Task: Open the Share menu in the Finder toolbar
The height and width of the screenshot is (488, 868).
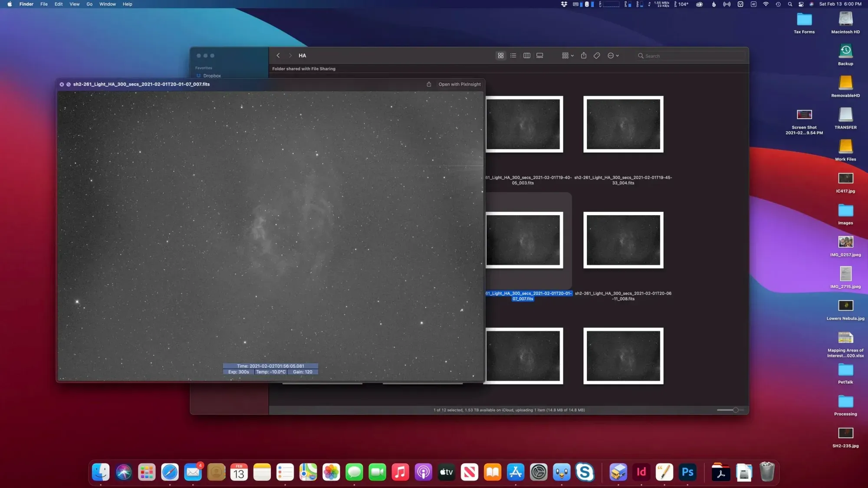Action: tap(584, 56)
